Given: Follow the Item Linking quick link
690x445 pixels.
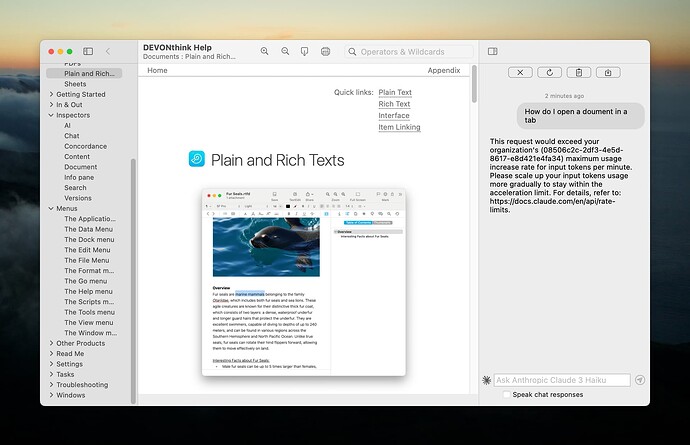Looking at the screenshot, I should pos(399,127).
